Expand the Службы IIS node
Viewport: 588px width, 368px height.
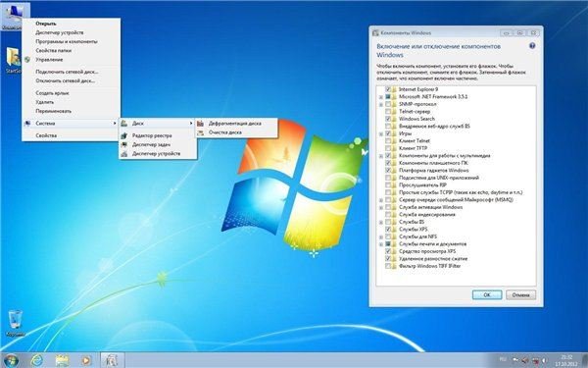click(x=381, y=222)
